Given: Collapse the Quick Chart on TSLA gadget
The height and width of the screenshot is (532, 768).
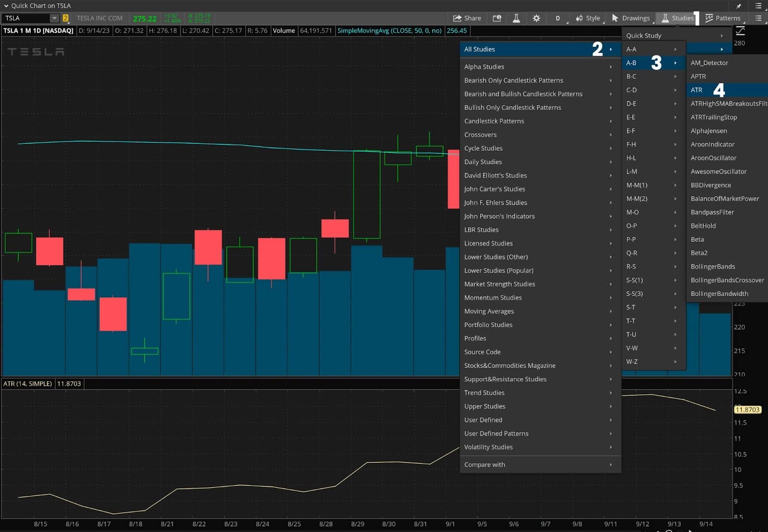Looking at the screenshot, I should (6, 6).
